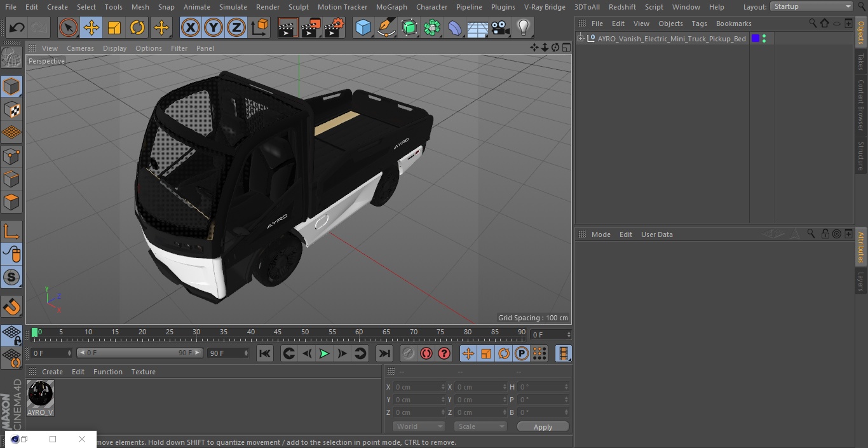
Task: Toggle Autokeying record button
Action: (x=426, y=353)
